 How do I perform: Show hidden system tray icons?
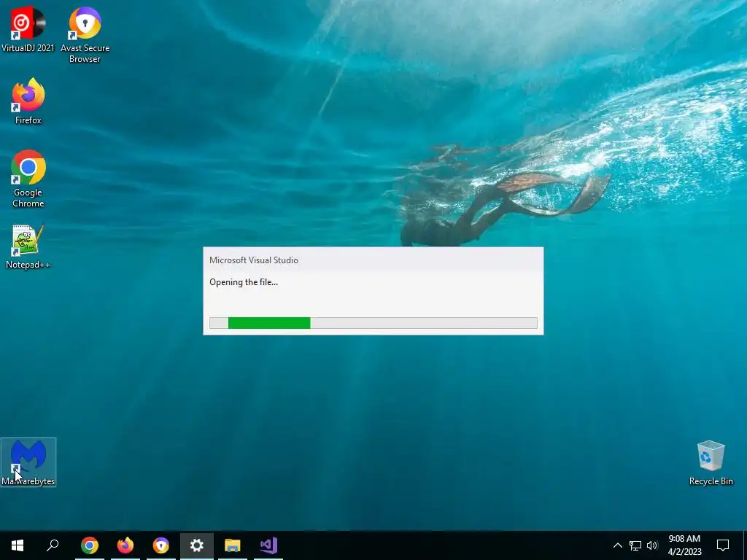(x=617, y=545)
